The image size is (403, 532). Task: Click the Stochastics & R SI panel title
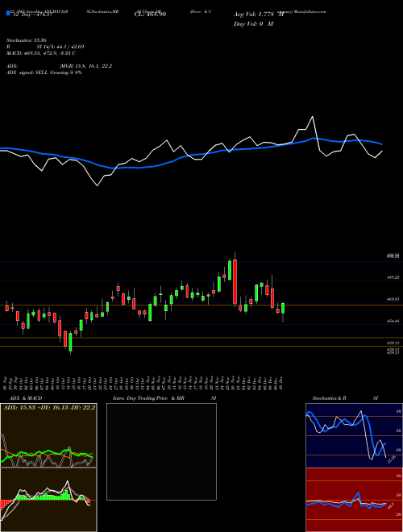coord(345,398)
